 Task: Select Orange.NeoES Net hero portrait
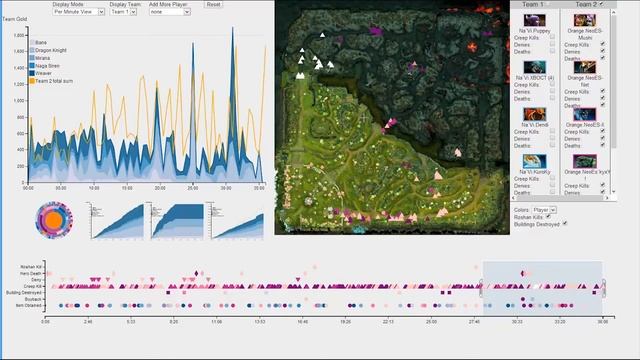point(584,67)
